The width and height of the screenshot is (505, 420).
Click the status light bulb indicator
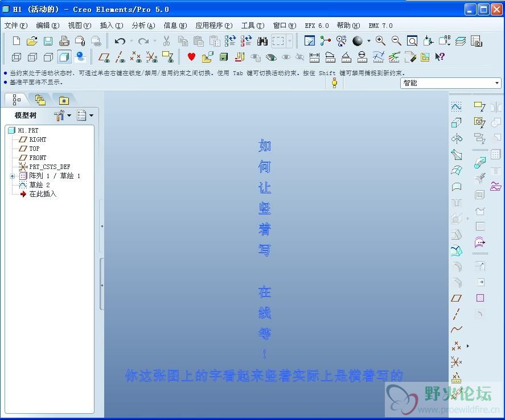[x=335, y=83]
